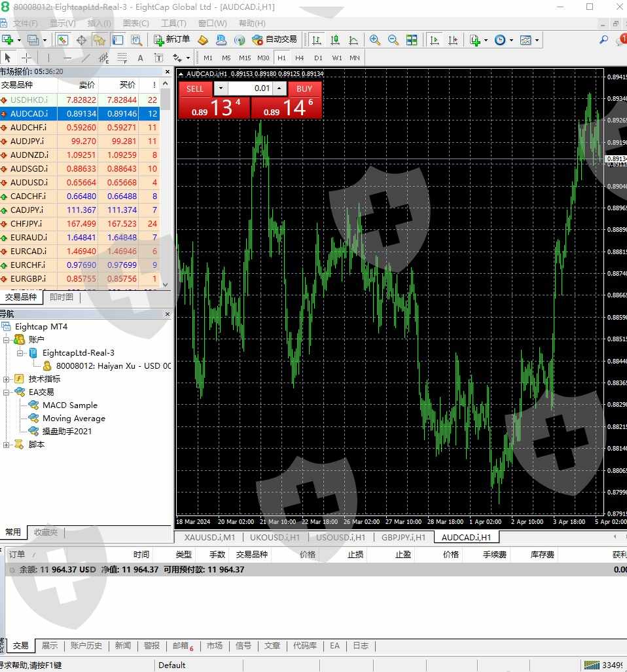
Task: Open lot volume dropdown in one-click panel
Action: tap(221, 88)
